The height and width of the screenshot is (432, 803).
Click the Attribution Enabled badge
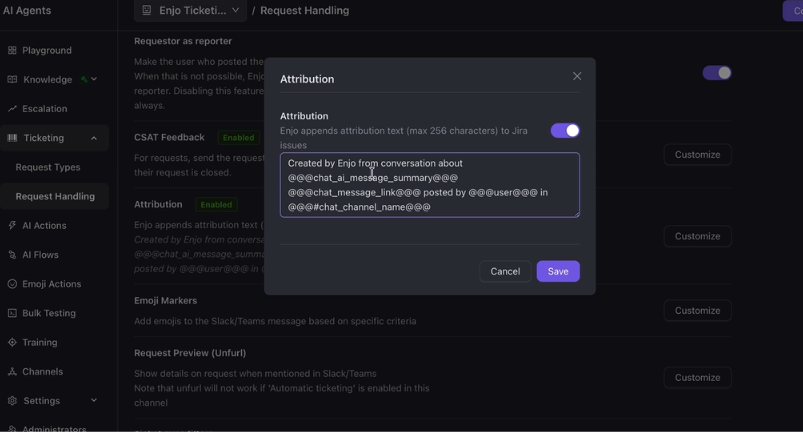pyautogui.click(x=216, y=204)
